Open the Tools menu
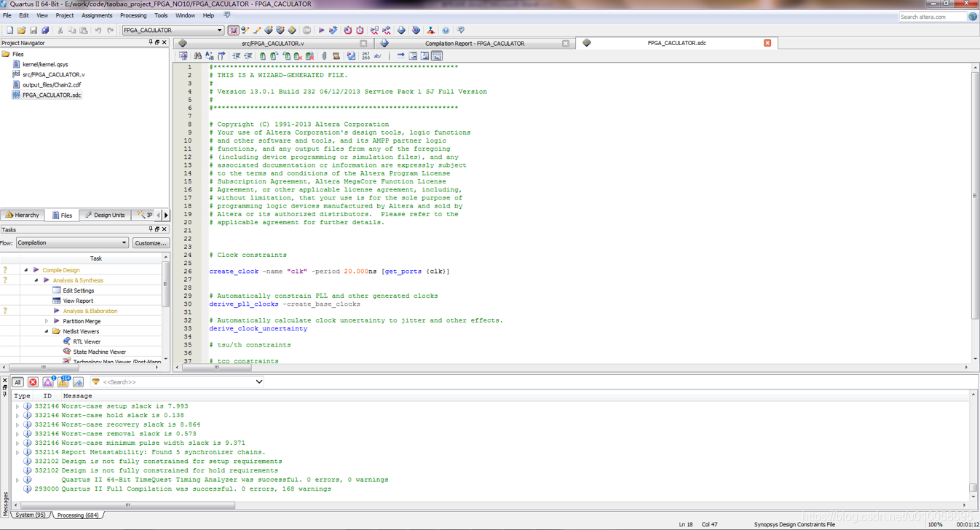 [161, 15]
